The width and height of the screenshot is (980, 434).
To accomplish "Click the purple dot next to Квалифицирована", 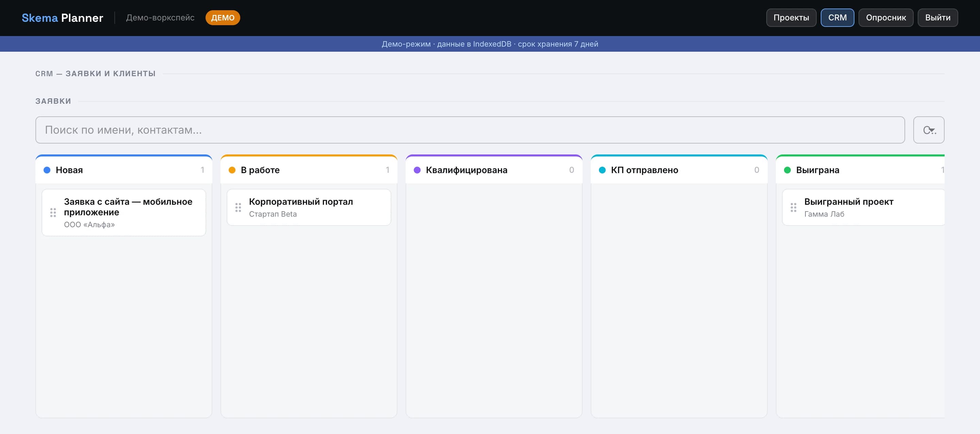I will coord(417,170).
